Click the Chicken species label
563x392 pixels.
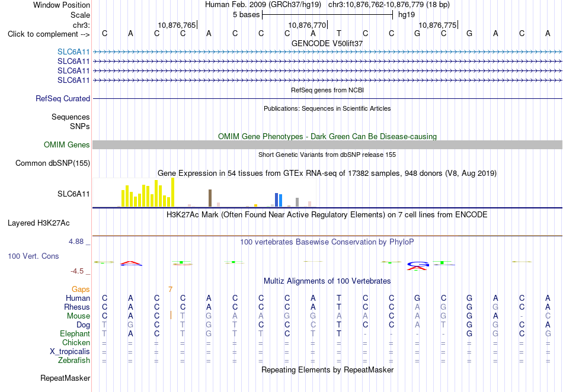(76, 342)
